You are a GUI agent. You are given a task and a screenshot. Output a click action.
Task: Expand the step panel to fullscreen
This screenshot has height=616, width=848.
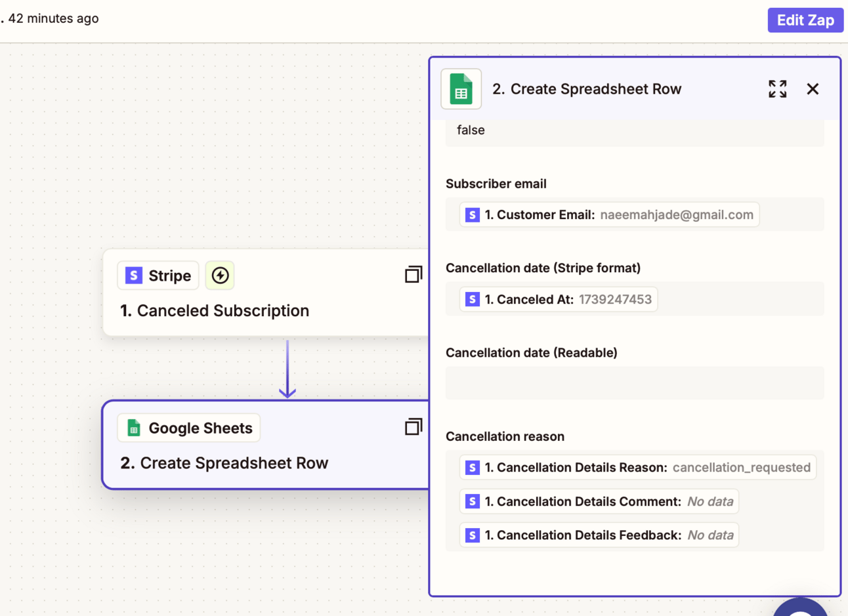pos(778,89)
